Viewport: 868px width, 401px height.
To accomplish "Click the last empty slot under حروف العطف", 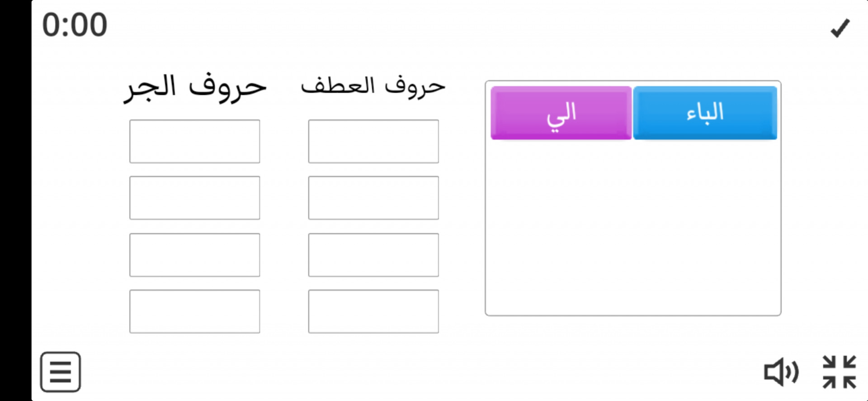I will point(373,311).
